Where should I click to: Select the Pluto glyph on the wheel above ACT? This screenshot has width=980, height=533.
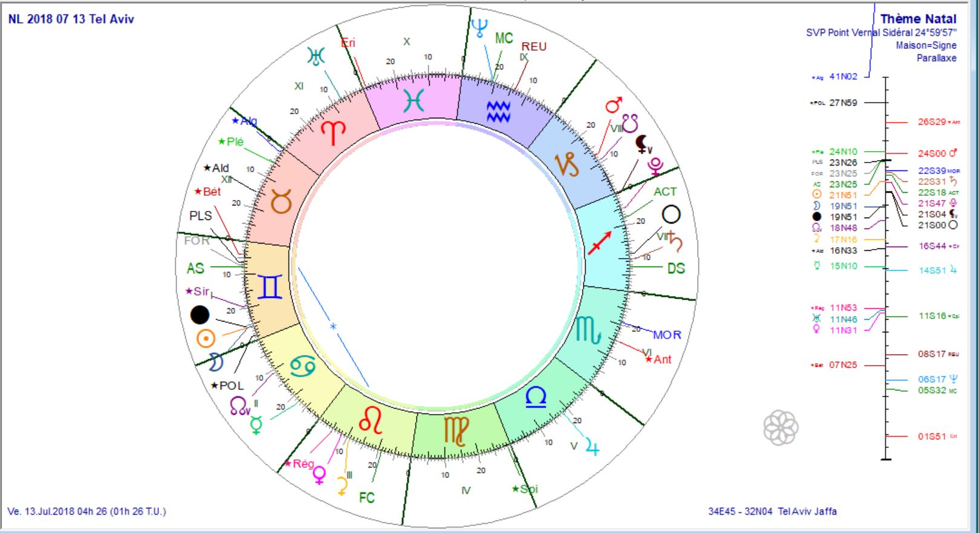pyautogui.click(x=654, y=166)
